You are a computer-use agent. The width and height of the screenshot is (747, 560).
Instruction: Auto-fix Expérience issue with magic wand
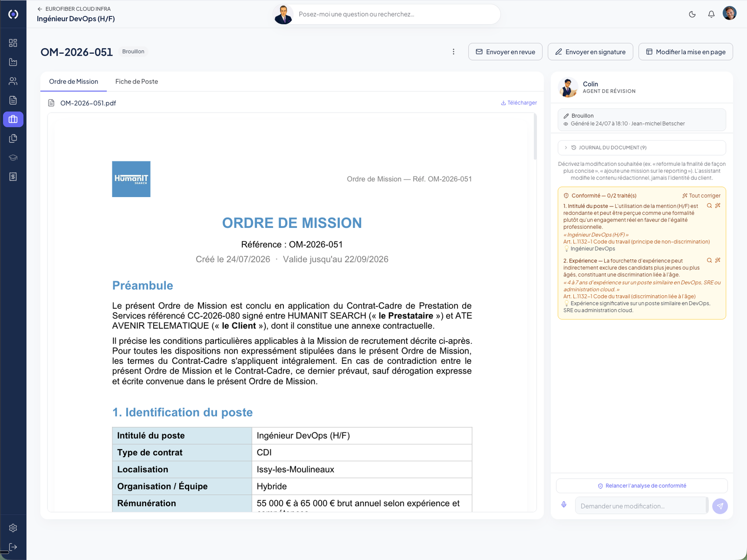click(718, 260)
